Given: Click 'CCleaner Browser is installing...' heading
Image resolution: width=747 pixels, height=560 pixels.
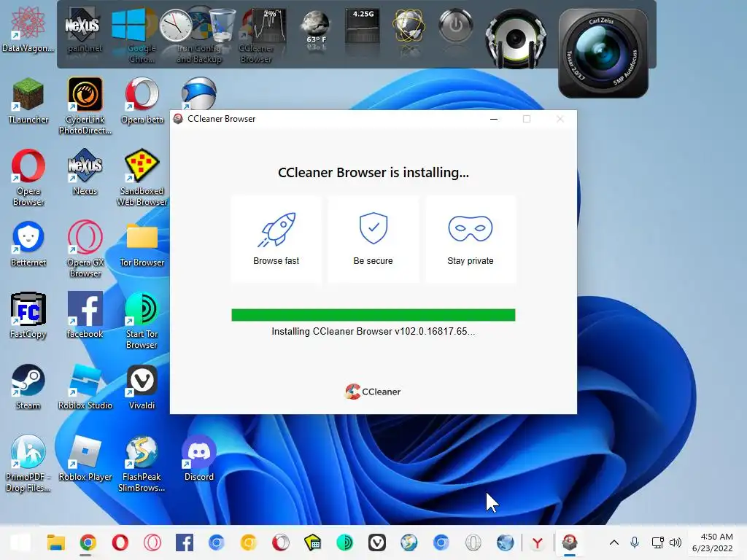Looking at the screenshot, I should (373, 172).
